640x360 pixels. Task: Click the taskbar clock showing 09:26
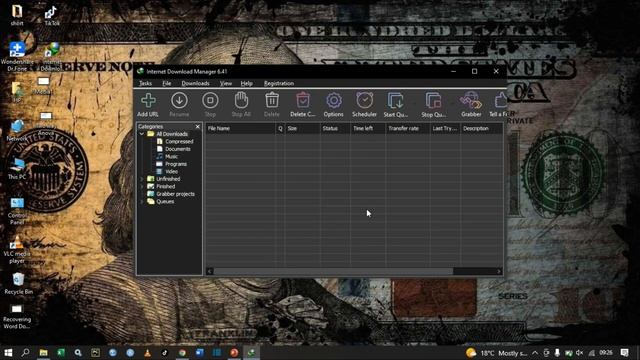(x=606, y=352)
